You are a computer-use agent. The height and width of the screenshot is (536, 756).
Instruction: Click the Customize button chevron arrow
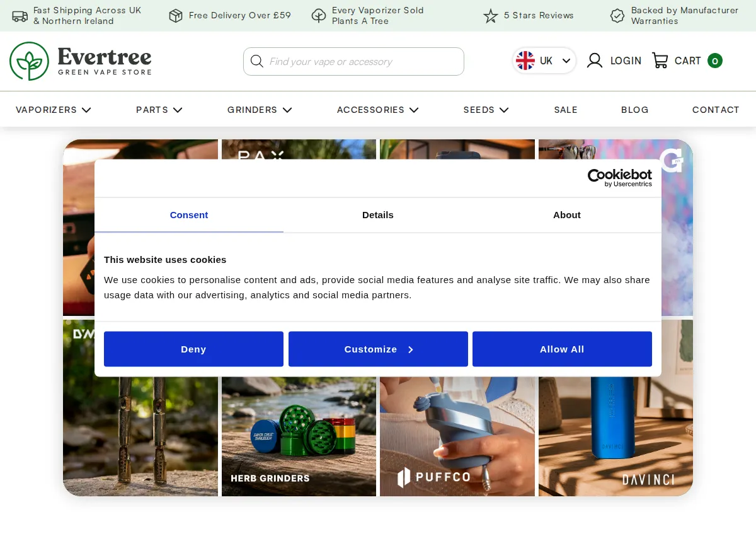click(x=411, y=349)
